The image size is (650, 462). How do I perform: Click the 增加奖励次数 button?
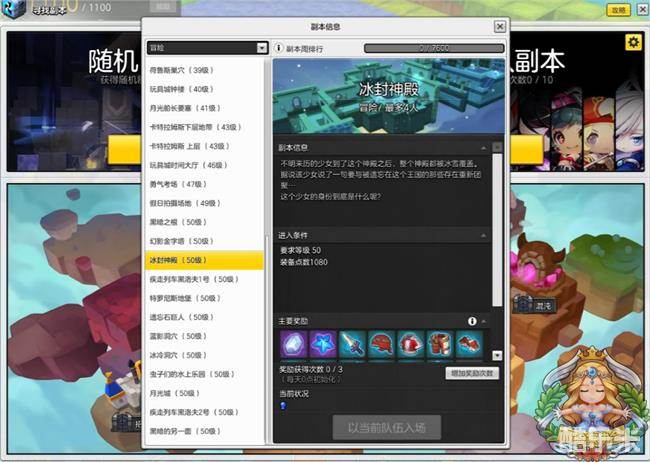(x=470, y=372)
